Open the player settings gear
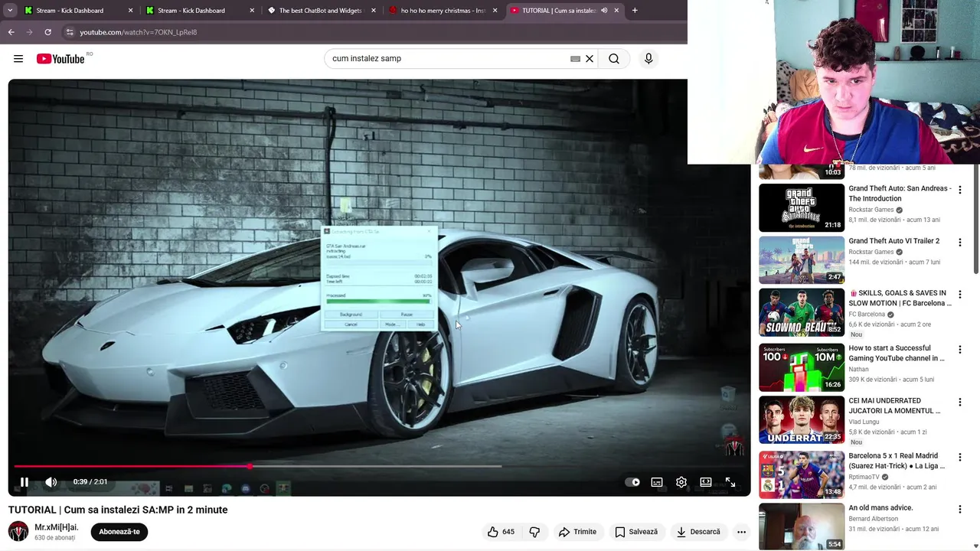 click(681, 482)
